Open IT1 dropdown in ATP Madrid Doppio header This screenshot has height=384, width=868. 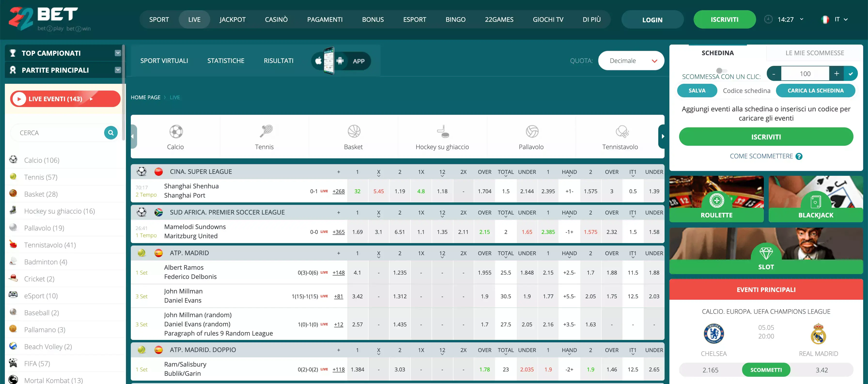coord(632,351)
